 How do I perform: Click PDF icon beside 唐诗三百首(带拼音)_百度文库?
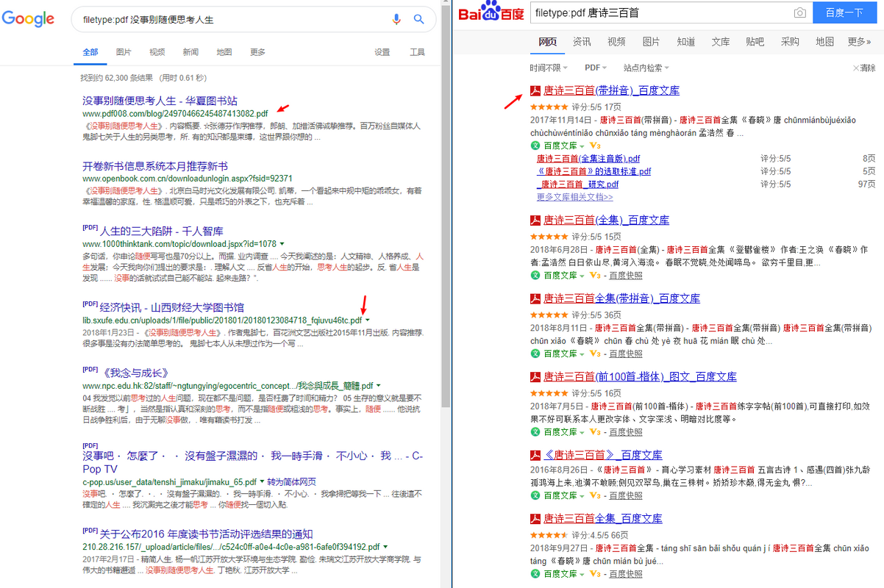535,91
